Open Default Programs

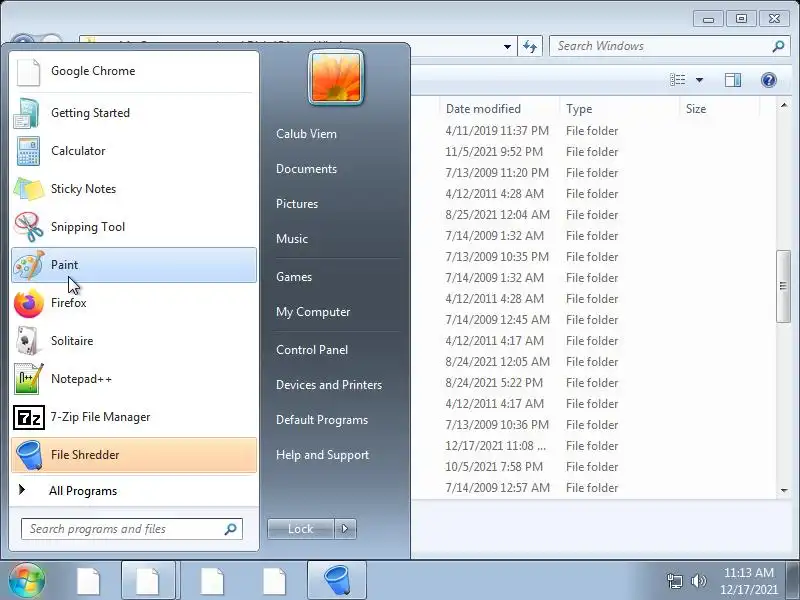[321, 420]
